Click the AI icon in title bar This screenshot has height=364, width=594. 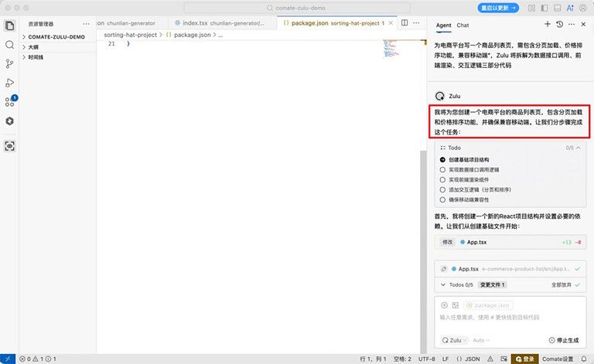pyautogui.click(x=570, y=8)
